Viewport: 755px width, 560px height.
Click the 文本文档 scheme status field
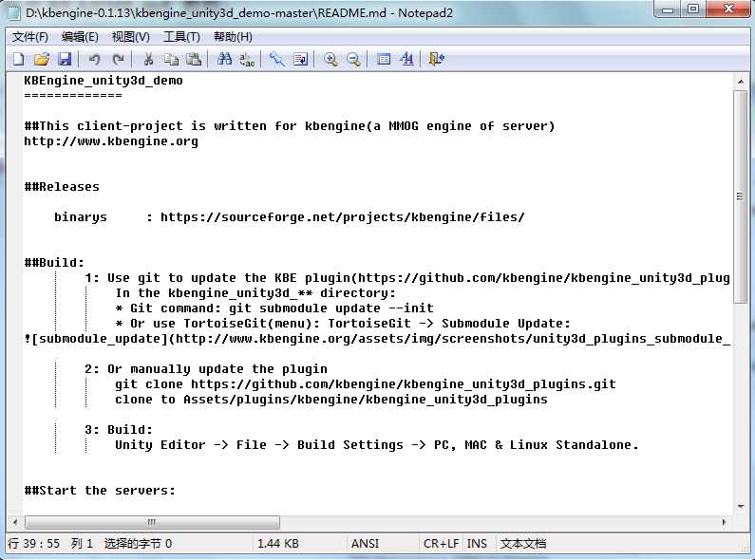(522, 544)
